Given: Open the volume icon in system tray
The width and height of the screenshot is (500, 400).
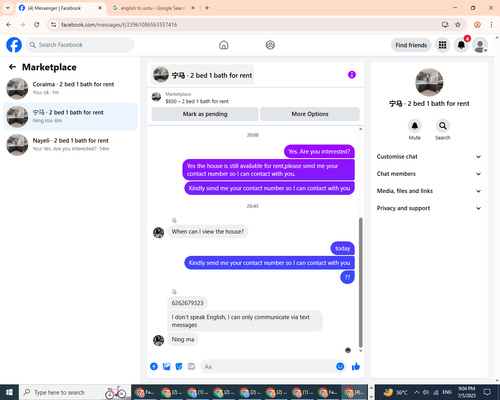Looking at the screenshot, I should (x=426, y=392).
